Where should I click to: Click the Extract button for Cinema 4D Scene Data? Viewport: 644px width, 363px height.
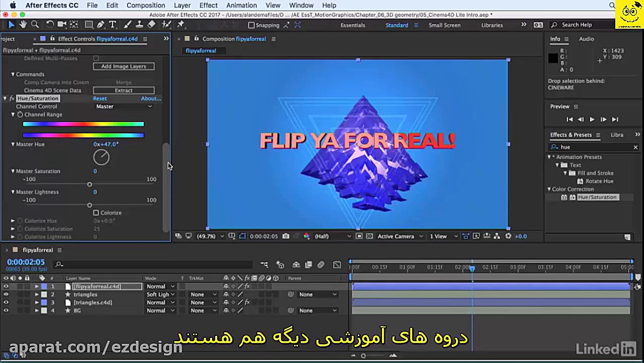click(123, 90)
